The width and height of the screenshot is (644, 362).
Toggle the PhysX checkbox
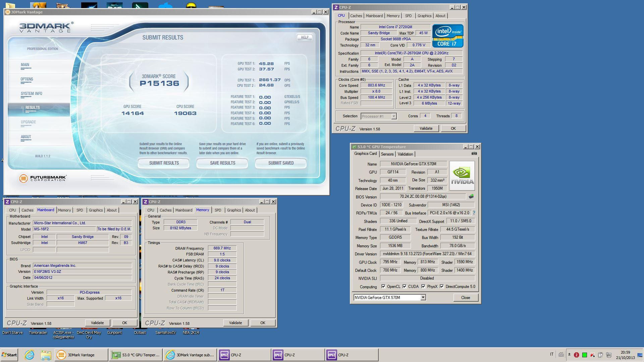pos(423,287)
